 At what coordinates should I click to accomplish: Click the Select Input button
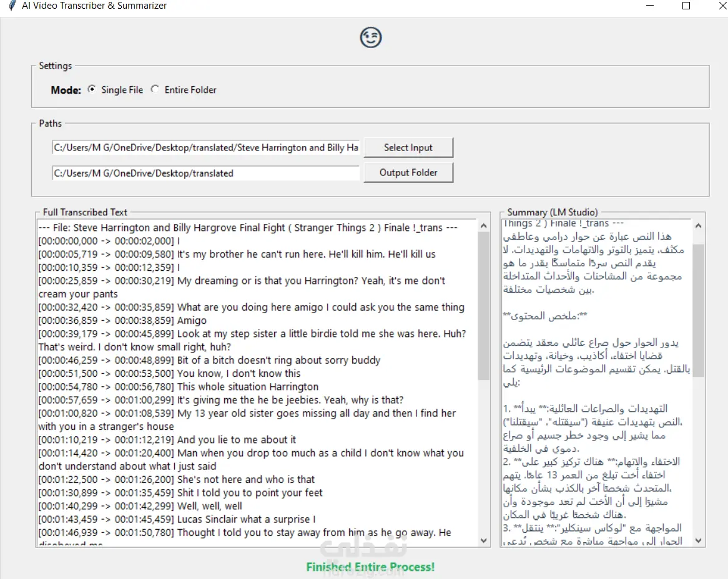(x=408, y=147)
